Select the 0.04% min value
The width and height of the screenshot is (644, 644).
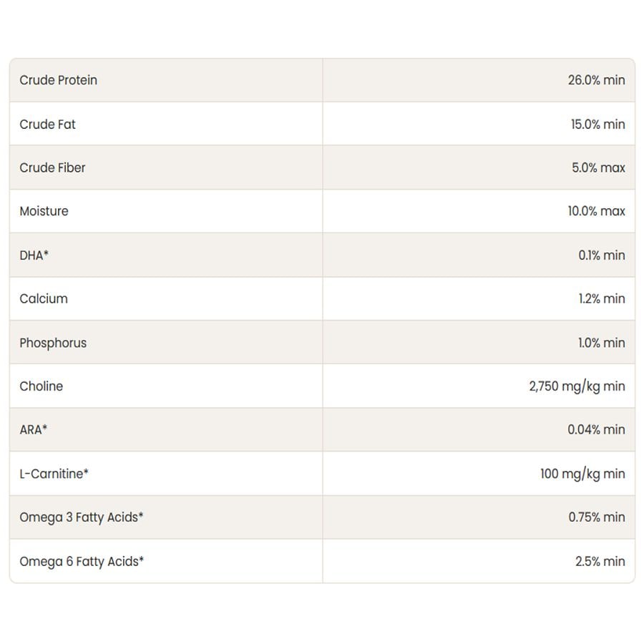point(596,430)
